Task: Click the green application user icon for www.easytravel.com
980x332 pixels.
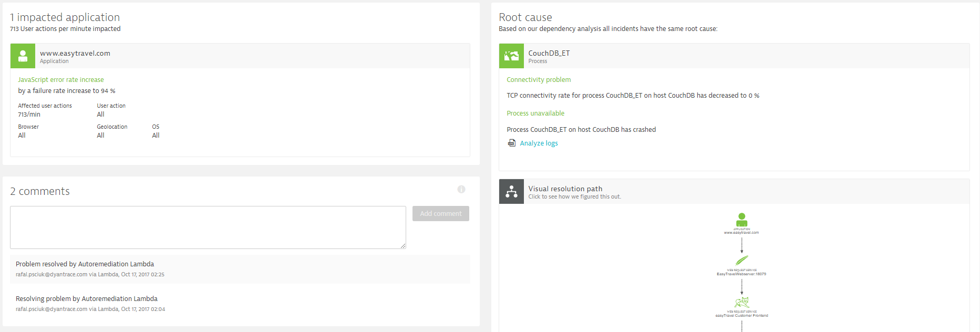Action: [23, 56]
